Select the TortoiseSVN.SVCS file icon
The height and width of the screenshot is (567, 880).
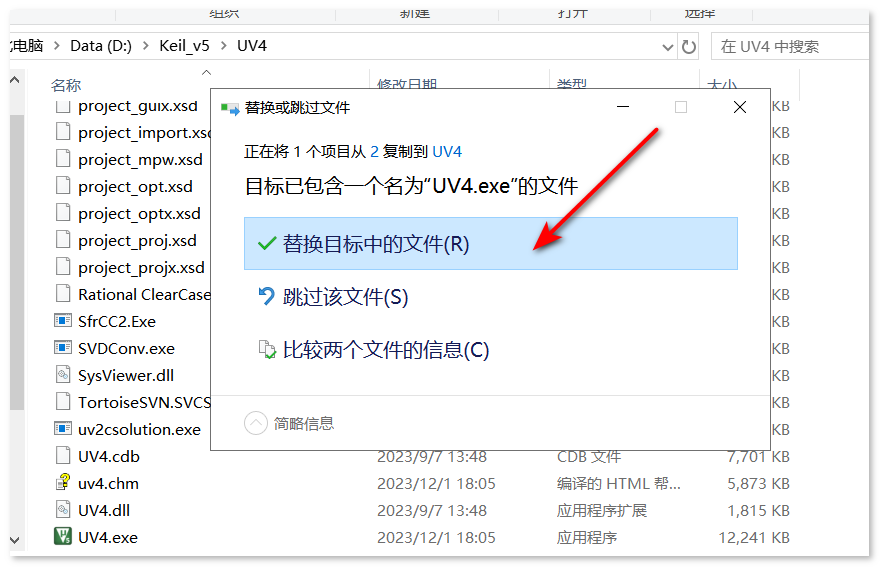pos(63,402)
